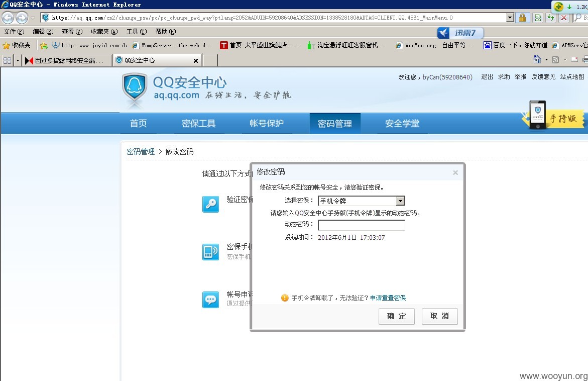Open the 淘宝悬浮旺旺客服窗代 bookmark
588x381 pixels.
click(x=346, y=45)
